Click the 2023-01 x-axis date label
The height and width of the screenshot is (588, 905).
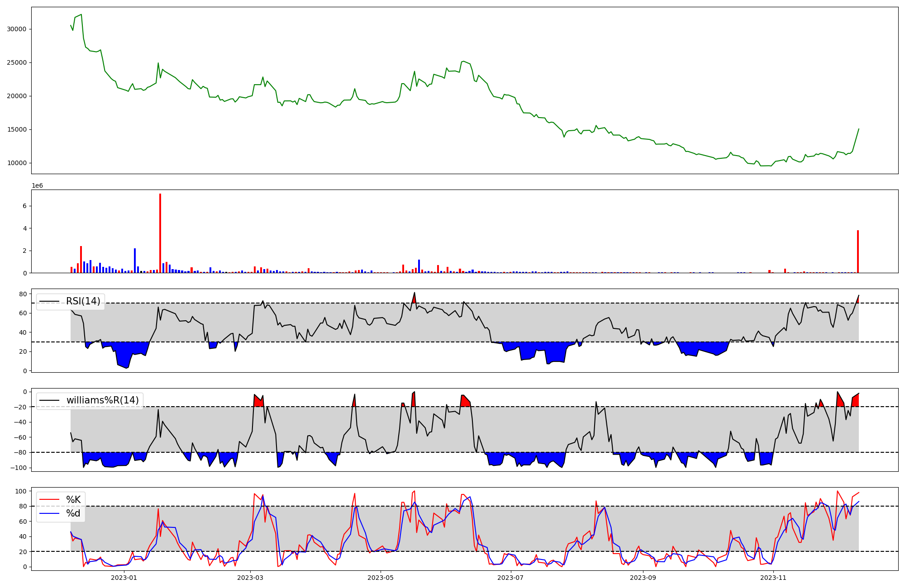coord(124,578)
